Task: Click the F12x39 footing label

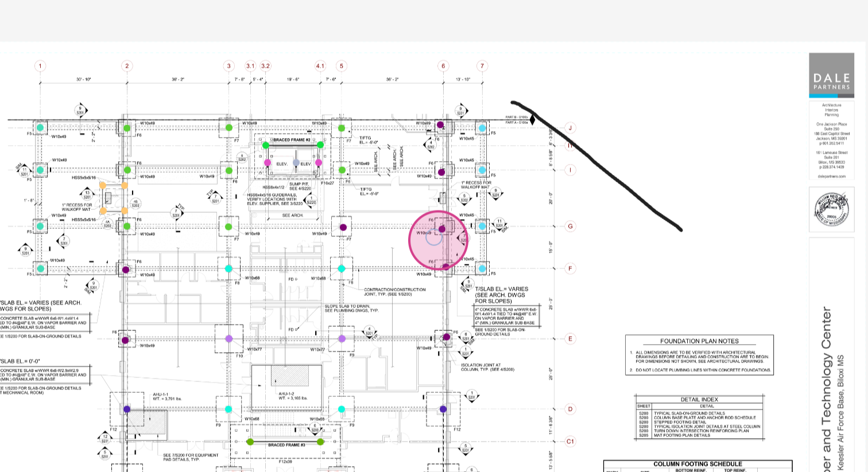Action: pos(286,461)
